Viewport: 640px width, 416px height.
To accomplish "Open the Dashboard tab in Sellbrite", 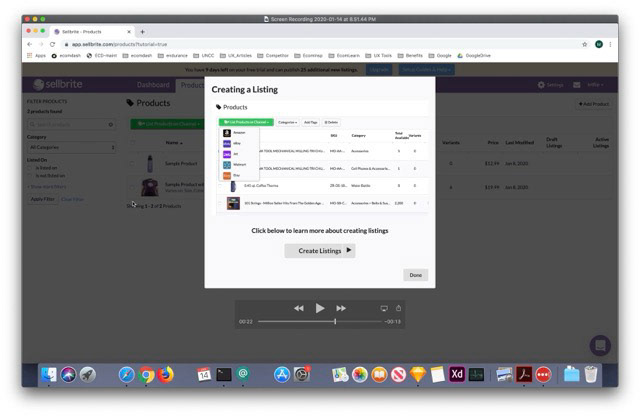I will (x=153, y=85).
